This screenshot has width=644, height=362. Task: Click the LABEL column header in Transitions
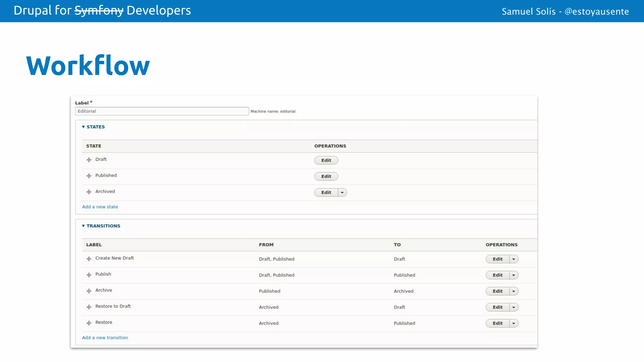pos(94,245)
